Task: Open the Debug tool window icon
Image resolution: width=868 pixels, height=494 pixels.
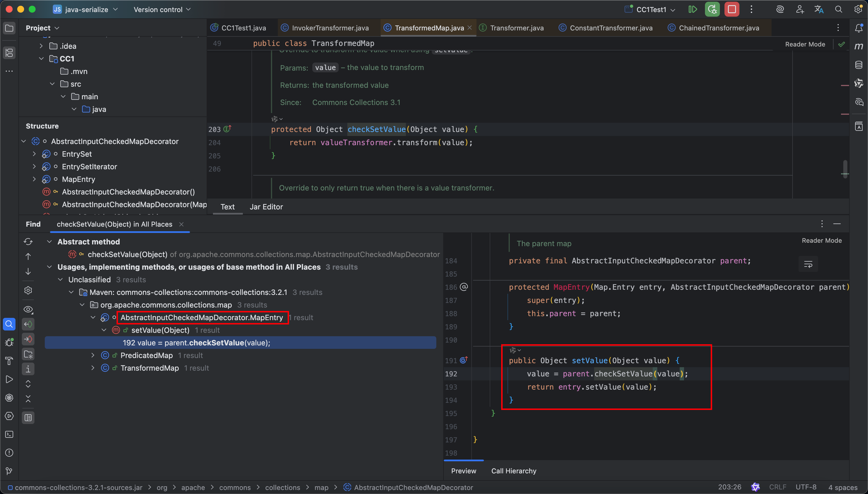Action: [9, 342]
